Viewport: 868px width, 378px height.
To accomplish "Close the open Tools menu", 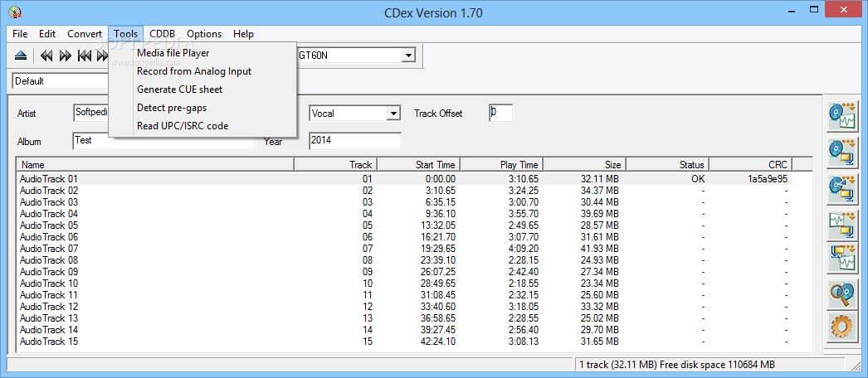I will (125, 34).
